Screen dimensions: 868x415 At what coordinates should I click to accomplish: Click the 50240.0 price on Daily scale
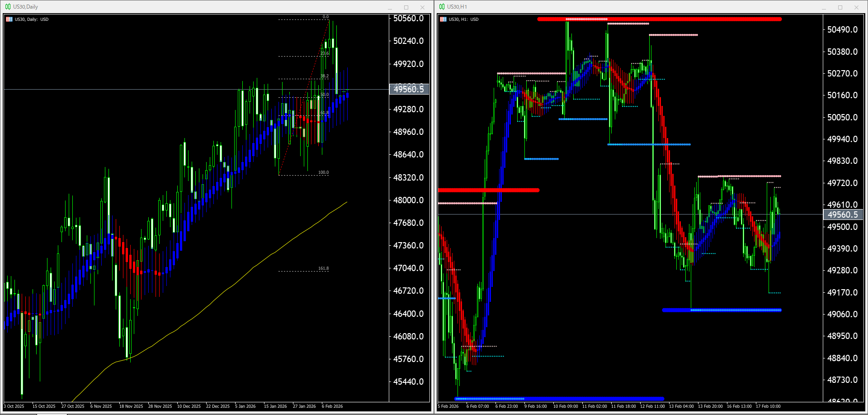coord(409,41)
